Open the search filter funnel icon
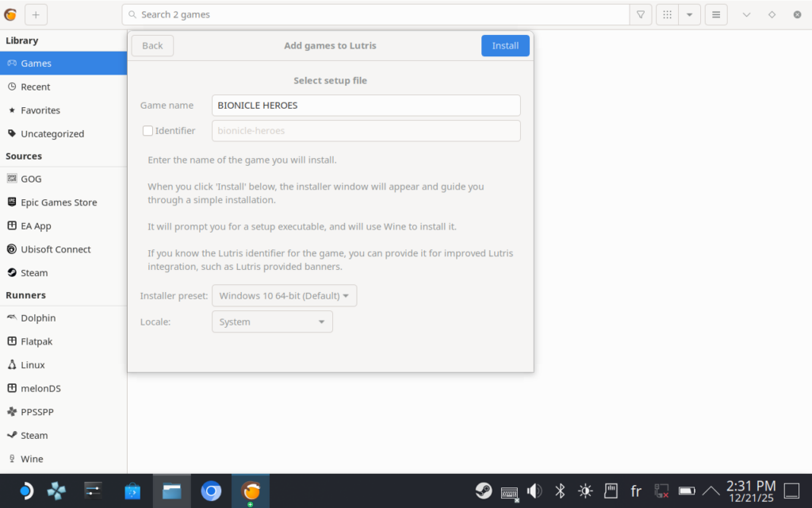 coord(641,14)
